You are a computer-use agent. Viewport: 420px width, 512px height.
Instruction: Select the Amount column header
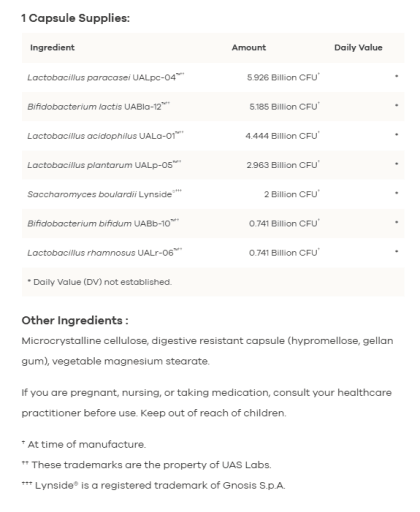(249, 48)
